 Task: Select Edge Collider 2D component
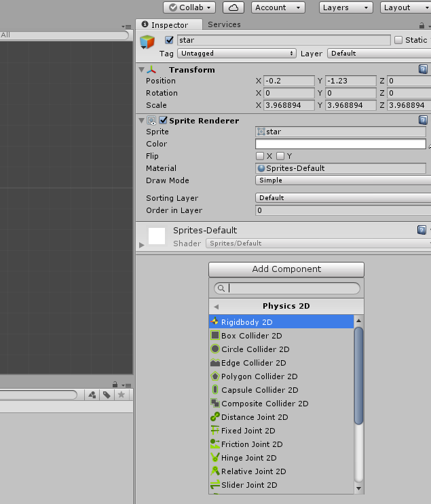tap(281, 363)
